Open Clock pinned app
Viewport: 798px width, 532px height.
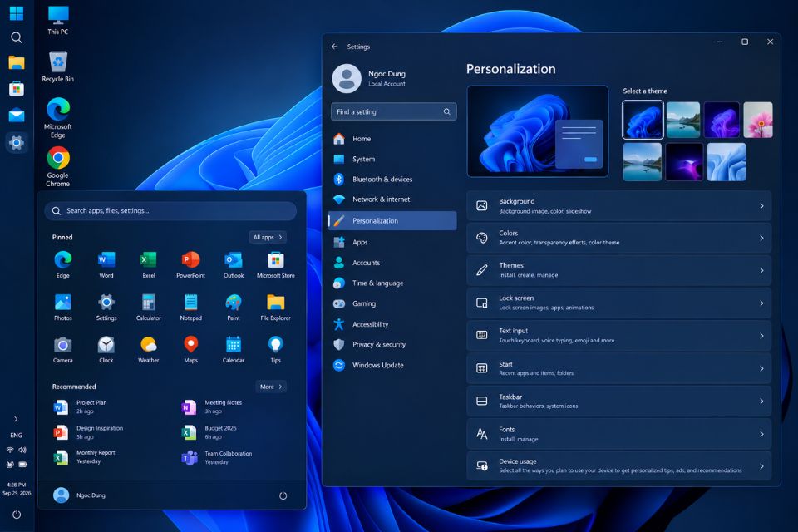point(106,349)
